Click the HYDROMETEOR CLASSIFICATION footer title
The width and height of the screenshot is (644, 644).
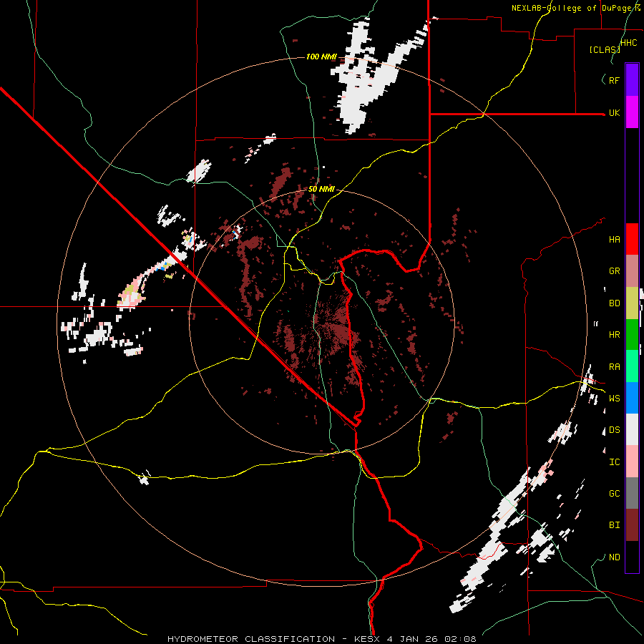pyautogui.click(x=251, y=639)
